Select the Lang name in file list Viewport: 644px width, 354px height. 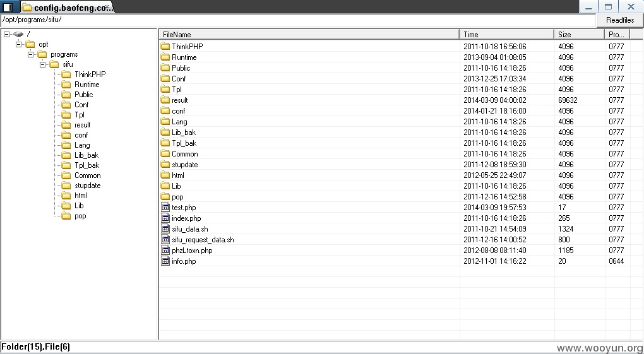coord(179,122)
